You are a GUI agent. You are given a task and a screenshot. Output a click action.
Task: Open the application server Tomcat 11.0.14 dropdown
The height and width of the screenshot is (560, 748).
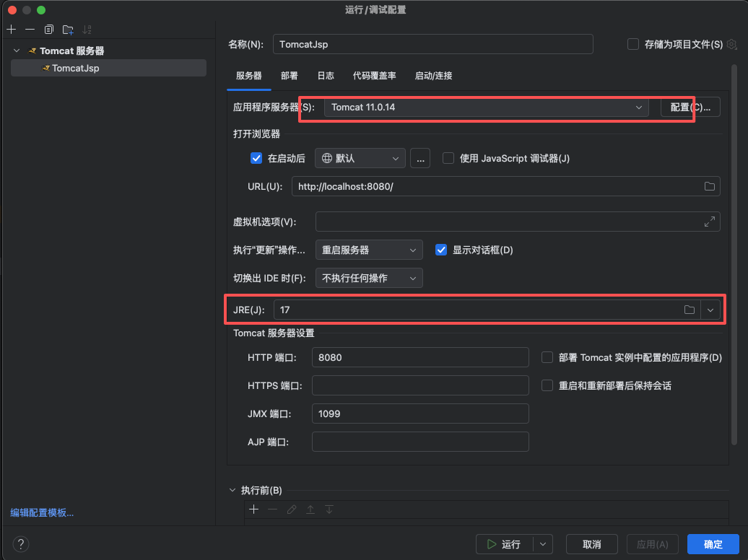coord(486,108)
